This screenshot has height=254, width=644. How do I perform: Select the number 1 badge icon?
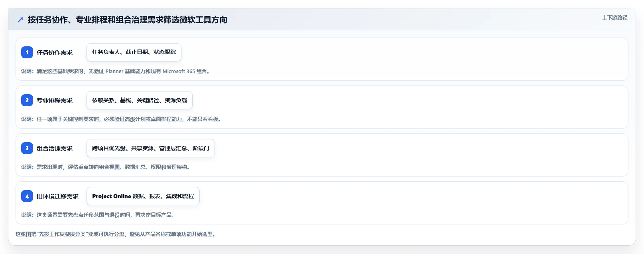[27, 52]
